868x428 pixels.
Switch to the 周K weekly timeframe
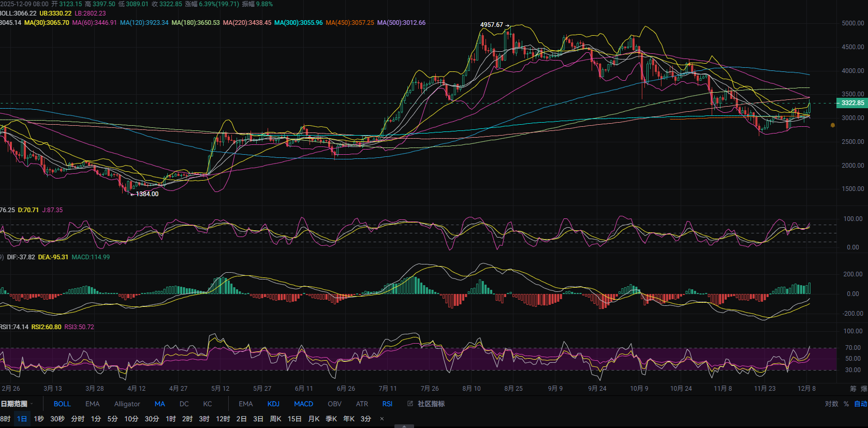(275, 419)
